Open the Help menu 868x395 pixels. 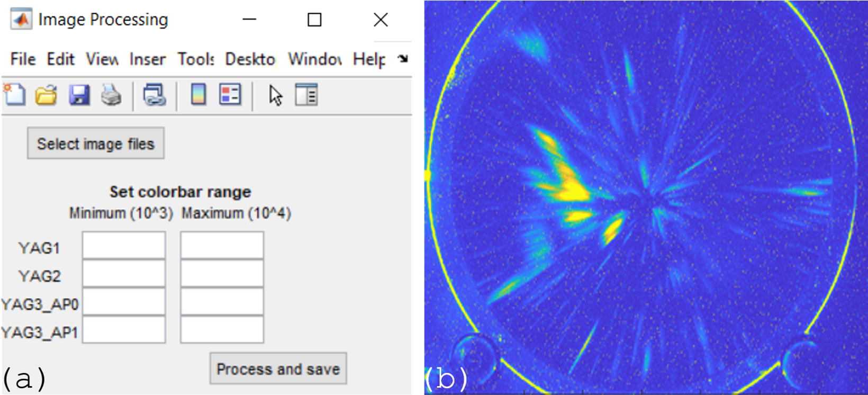coord(369,59)
